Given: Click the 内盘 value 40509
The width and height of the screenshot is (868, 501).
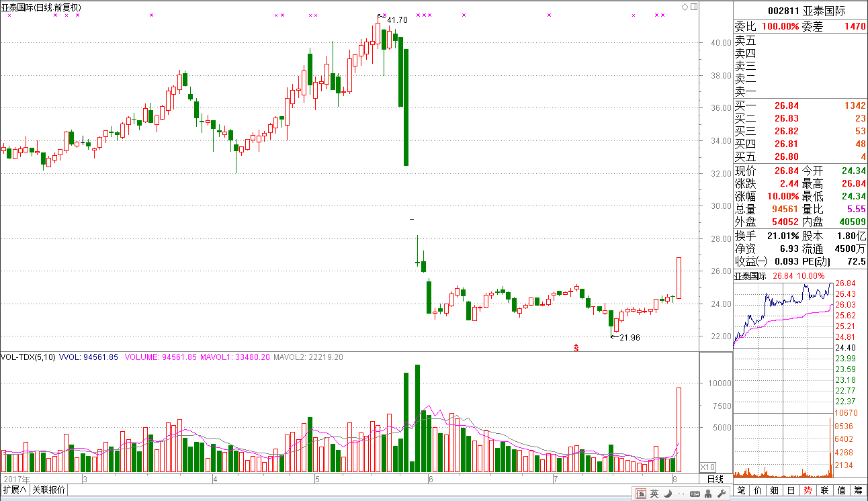Looking at the screenshot, I should (853, 222).
